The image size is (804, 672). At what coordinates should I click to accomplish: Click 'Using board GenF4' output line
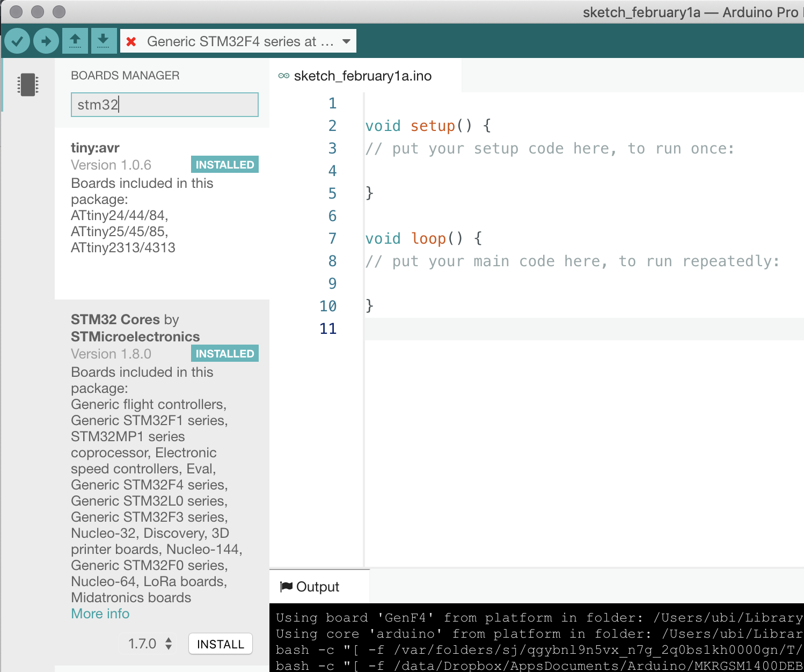539,618
